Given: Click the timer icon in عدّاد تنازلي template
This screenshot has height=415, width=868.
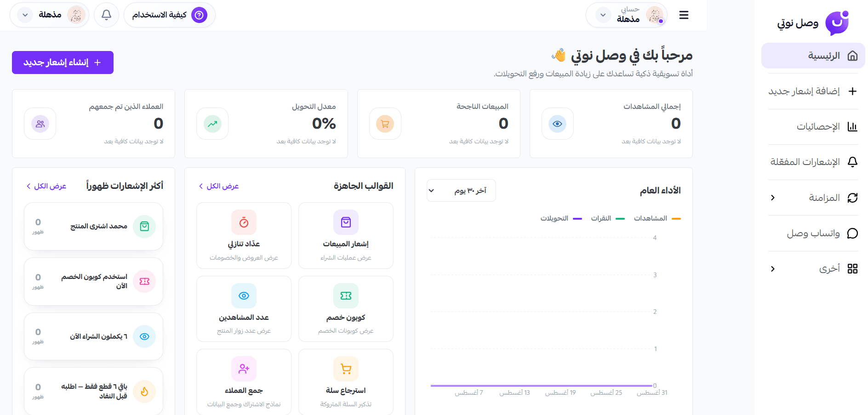Looking at the screenshot, I should 244,222.
